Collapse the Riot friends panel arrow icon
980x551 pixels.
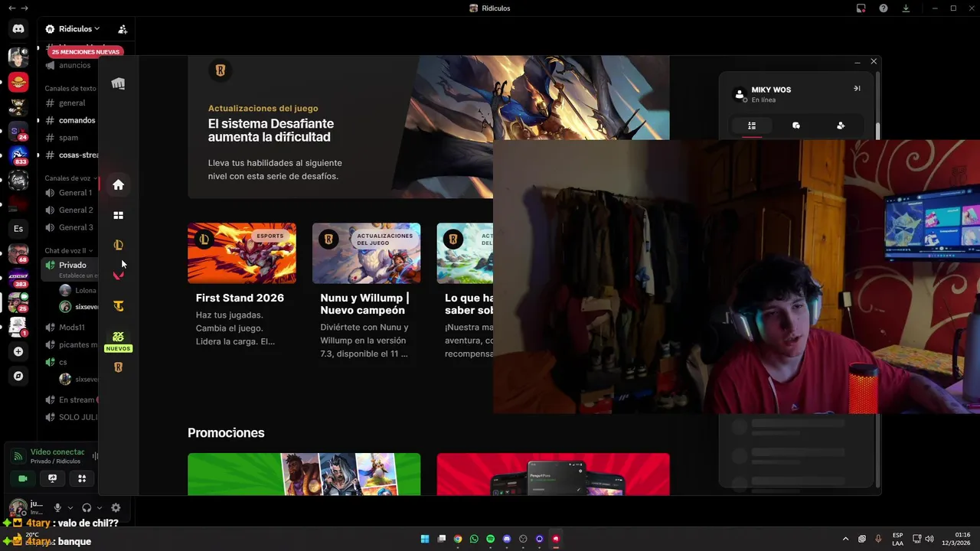point(857,89)
